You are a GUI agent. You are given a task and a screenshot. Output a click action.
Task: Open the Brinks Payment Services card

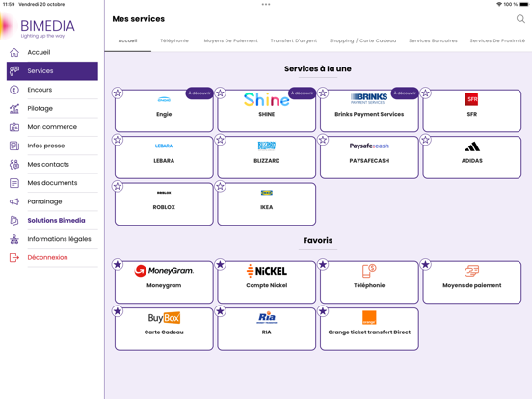pos(369,111)
